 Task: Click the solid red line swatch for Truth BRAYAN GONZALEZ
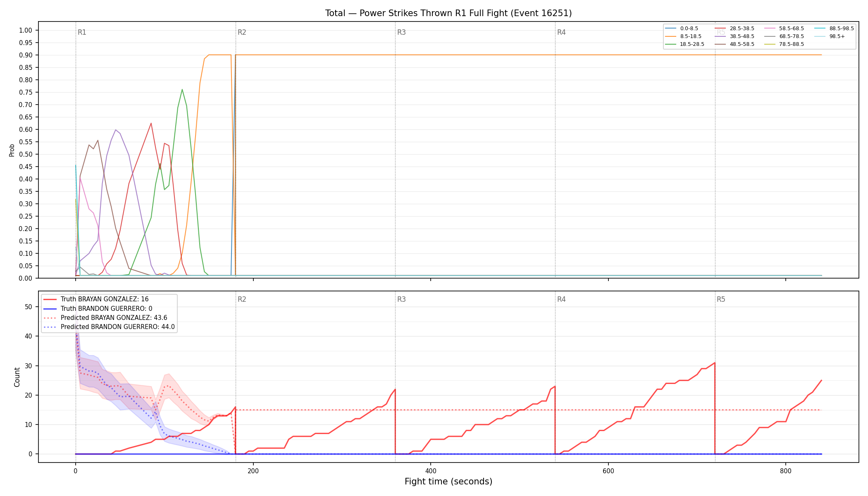point(50,299)
